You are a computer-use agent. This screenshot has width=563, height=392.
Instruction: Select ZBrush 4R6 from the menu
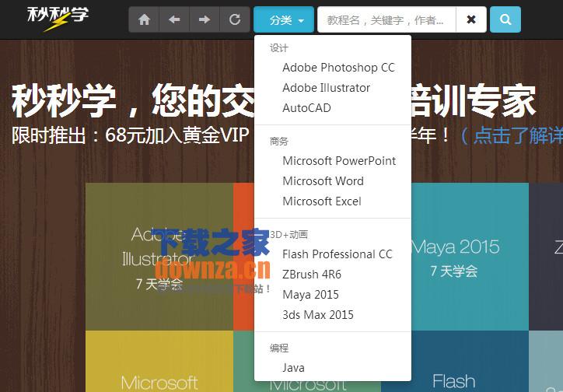click(333, 275)
